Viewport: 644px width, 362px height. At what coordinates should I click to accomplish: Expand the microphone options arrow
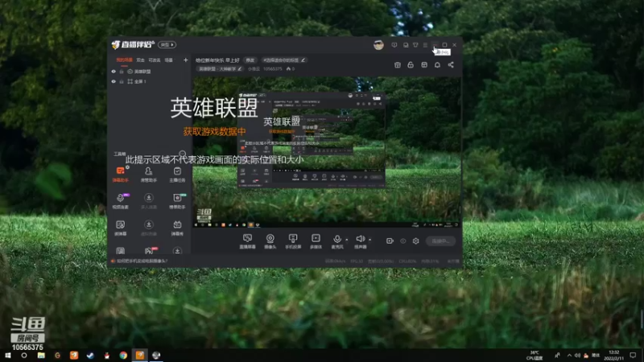(347, 239)
